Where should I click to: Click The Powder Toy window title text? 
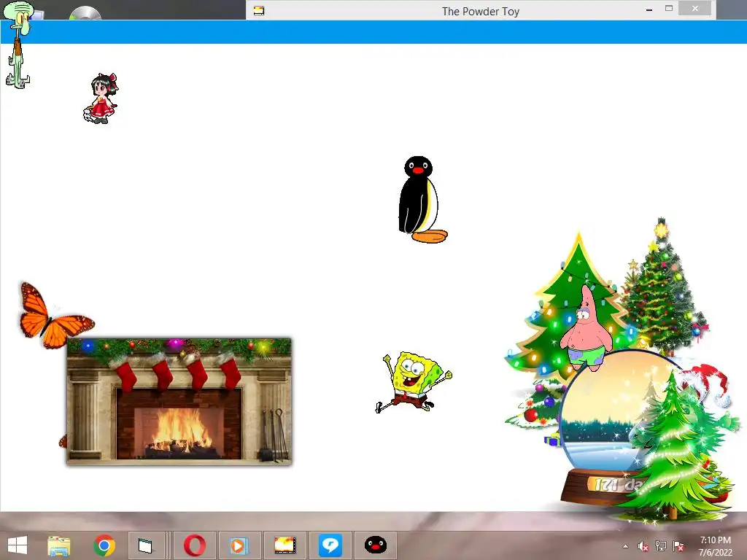pyautogui.click(x=480, y=12)
